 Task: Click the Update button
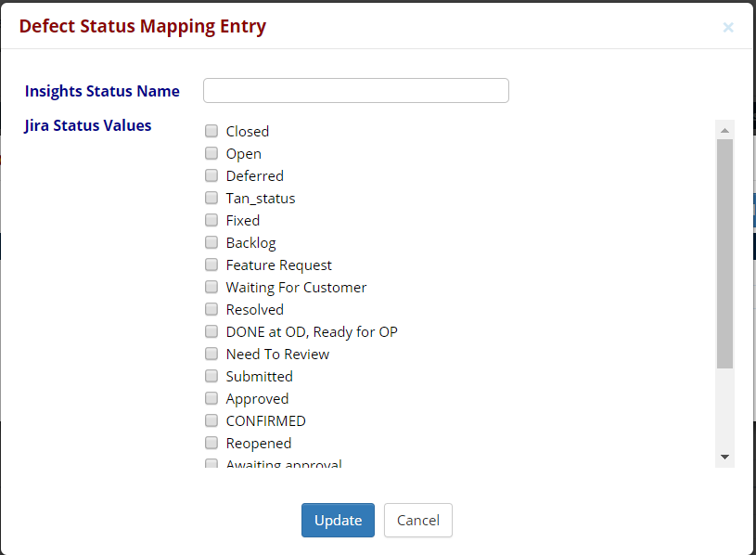click(338, 521)
